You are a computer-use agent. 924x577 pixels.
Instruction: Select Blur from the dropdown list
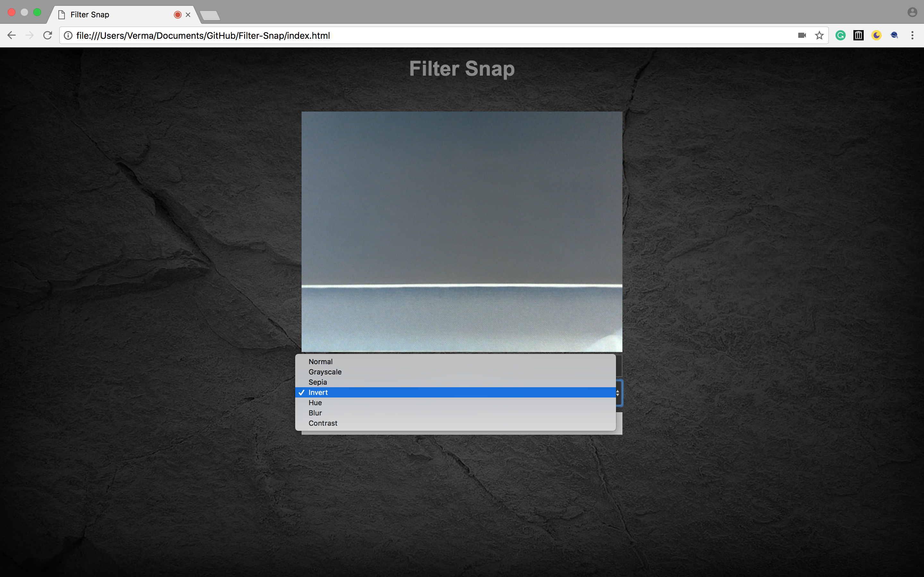[315, 413]
